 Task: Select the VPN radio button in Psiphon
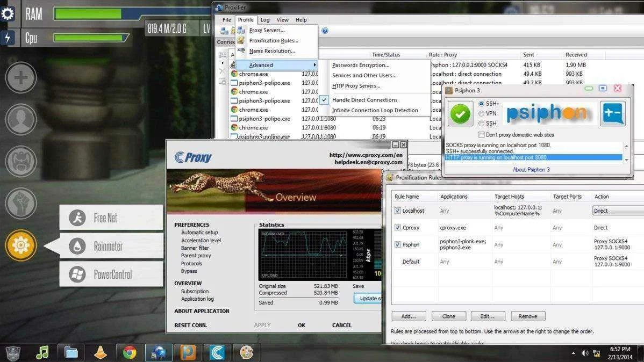coord(481,114)
